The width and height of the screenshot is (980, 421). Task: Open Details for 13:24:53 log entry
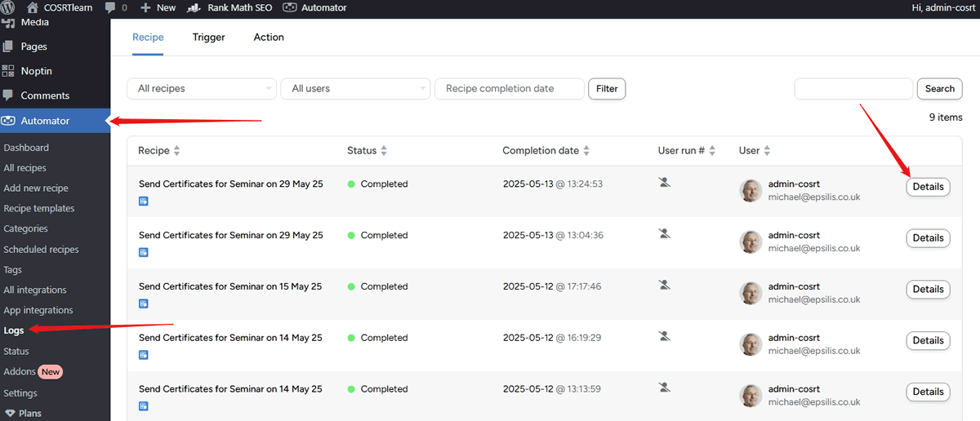(928, 187)
